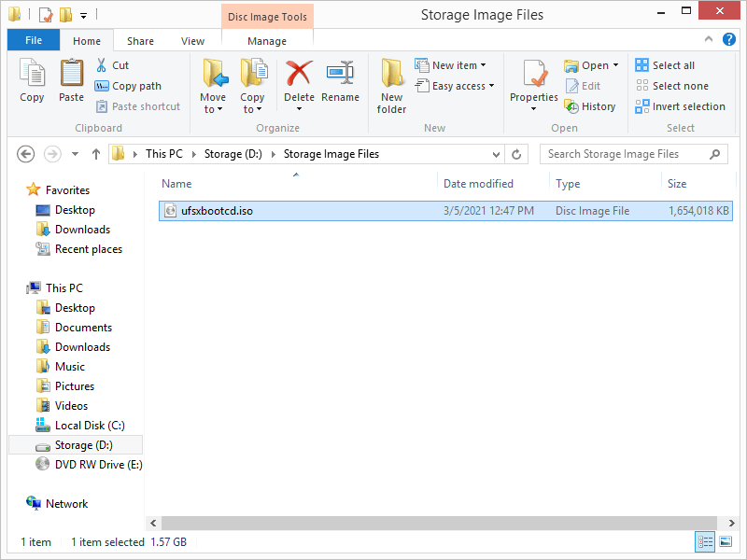Go back with the Back arrow button
Image resolution: width=747 pixels, height=560 pixels.
coord(26,154)
